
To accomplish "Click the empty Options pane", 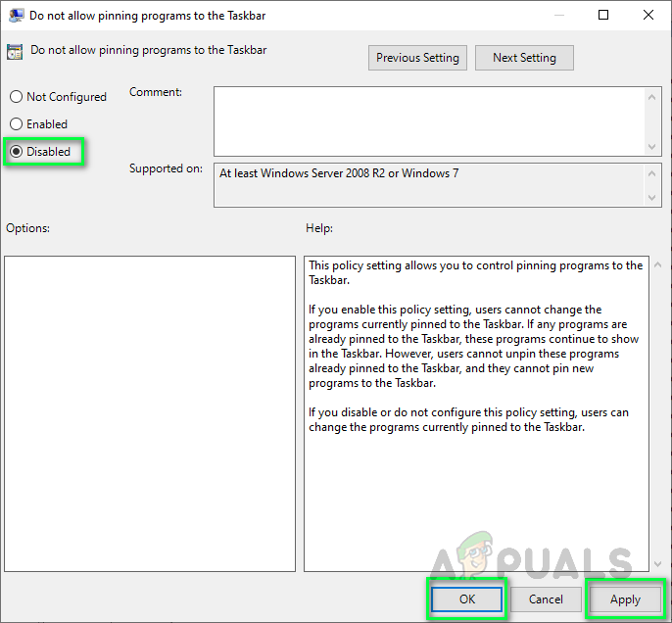I will [x=150, y=414].
